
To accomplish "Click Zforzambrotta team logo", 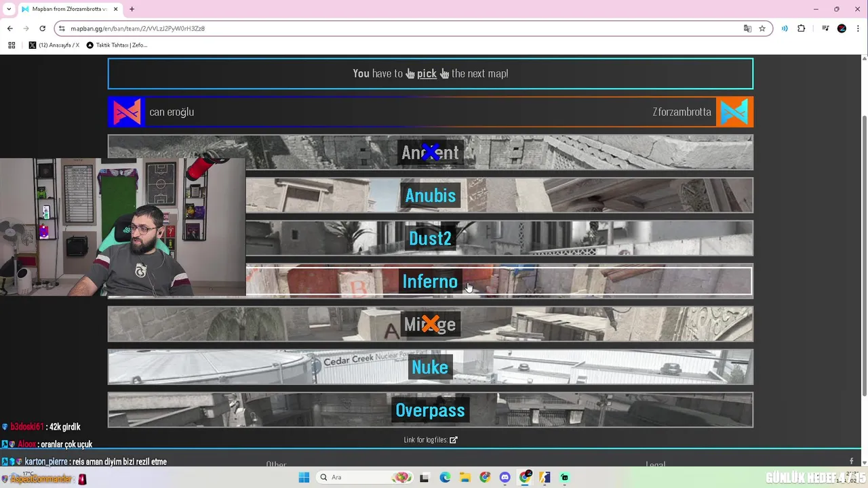I will coord(735,112).
